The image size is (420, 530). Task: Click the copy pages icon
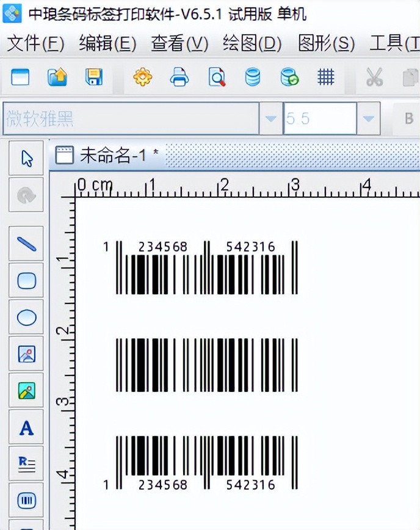410,77
